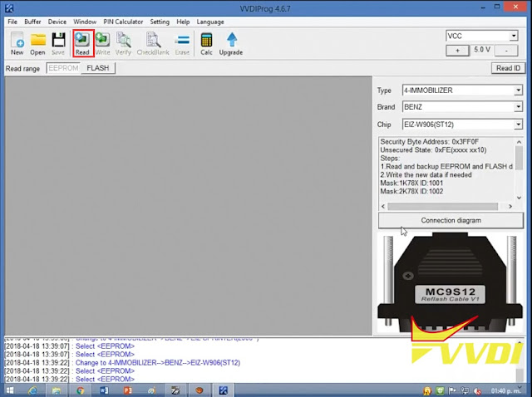Open the VCC voltage dropdown

[x=514, y=36]
